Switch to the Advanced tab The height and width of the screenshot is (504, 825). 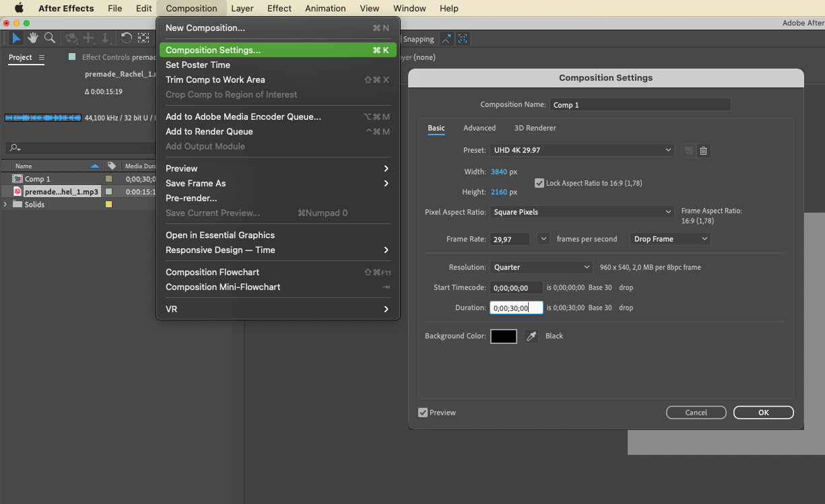(479, 128)
